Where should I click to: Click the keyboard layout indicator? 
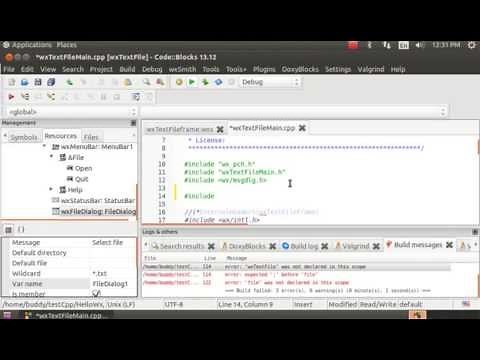[x=403, y=45]
